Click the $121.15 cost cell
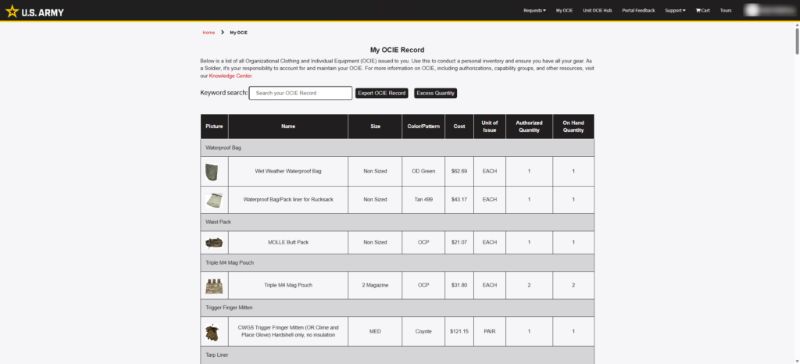This screenshot has height=364, width=800. (459, 331)
